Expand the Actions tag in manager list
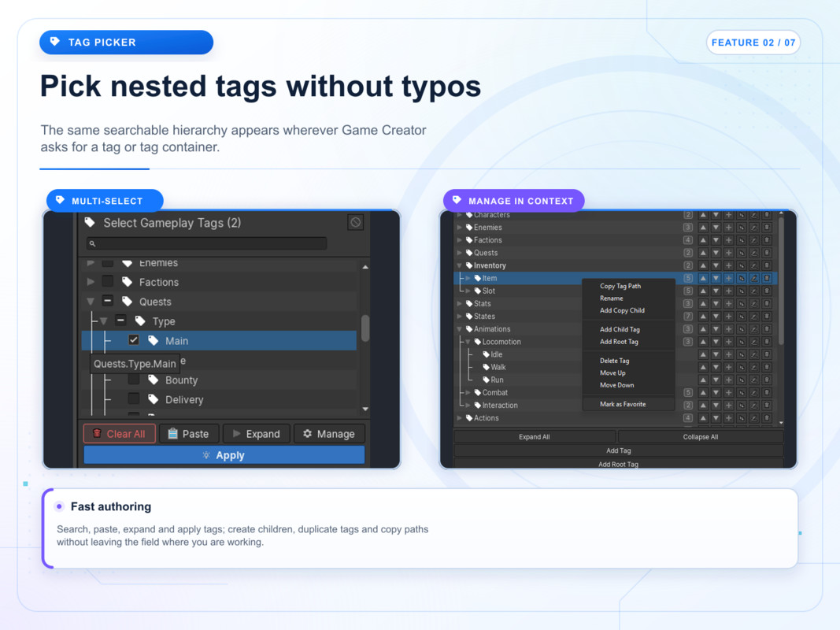 [x=459, y=418]
